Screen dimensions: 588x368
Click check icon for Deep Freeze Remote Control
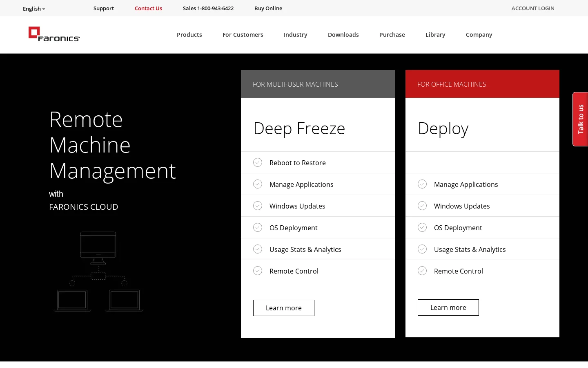click(258, 271)
